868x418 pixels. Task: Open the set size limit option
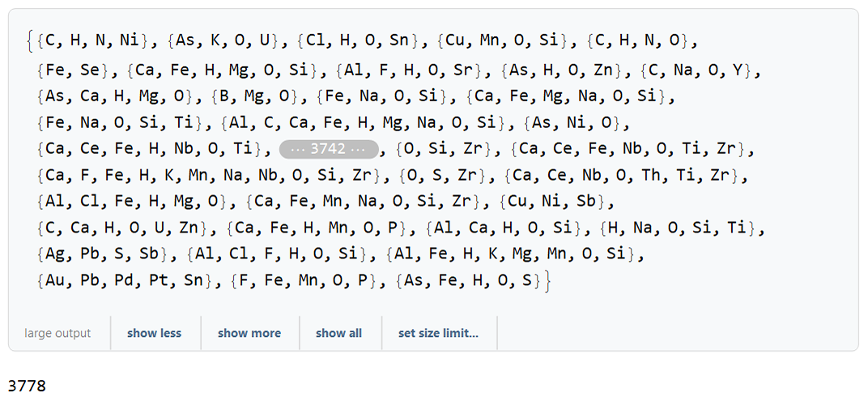[438, 333]
